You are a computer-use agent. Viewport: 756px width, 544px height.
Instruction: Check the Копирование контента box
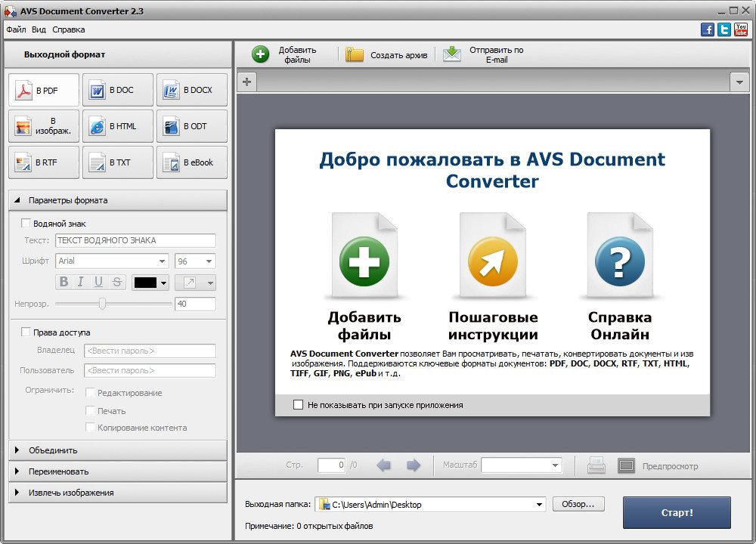(90, 428)
